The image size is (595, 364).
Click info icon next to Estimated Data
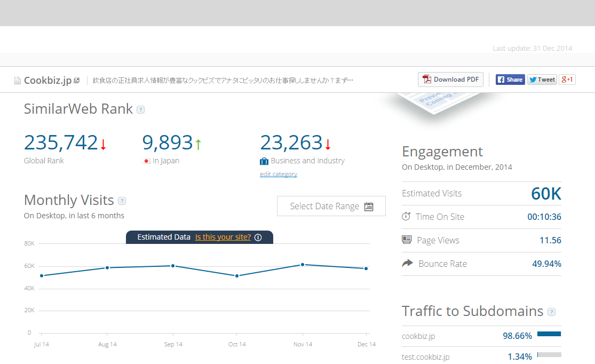pos(258,237)
